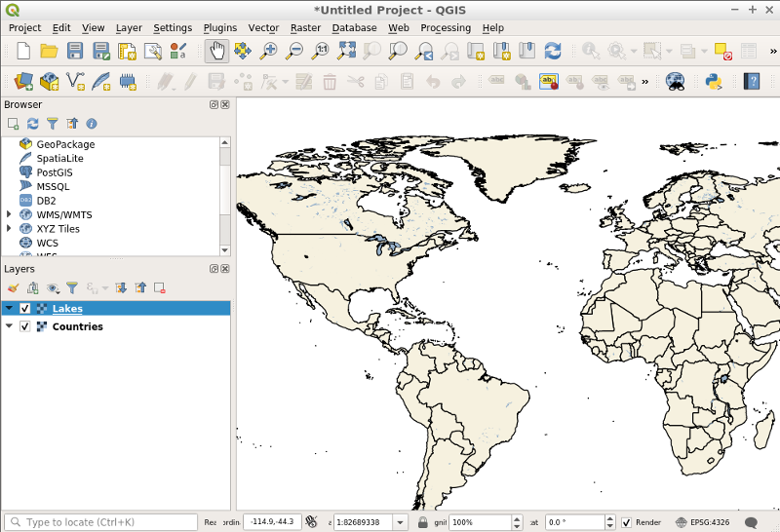Select the Zoom Out tool
Image resolution: width=780 pixels, height=532 pixels.
[294, 51]
